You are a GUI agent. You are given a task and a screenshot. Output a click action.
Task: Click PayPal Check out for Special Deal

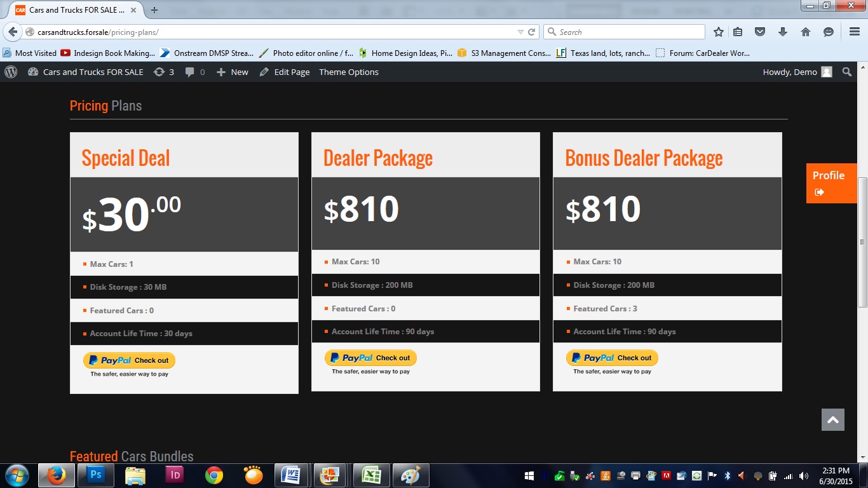[129, 360]
